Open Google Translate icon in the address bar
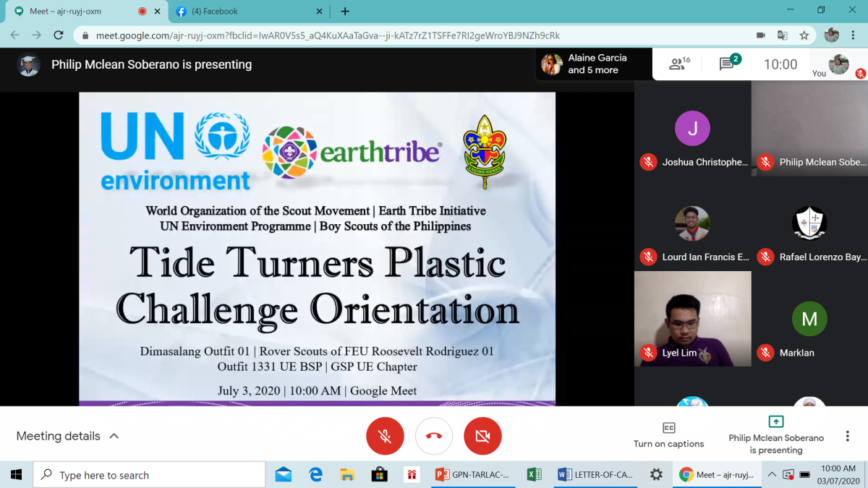 (783, 34)
